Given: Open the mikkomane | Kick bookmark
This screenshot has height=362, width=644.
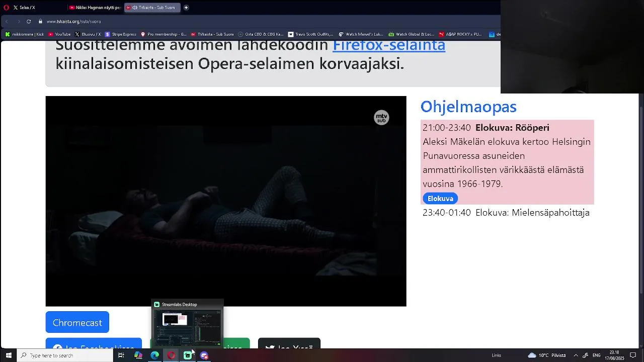Looking at the screenshot, I should click(x=24, y=34).
